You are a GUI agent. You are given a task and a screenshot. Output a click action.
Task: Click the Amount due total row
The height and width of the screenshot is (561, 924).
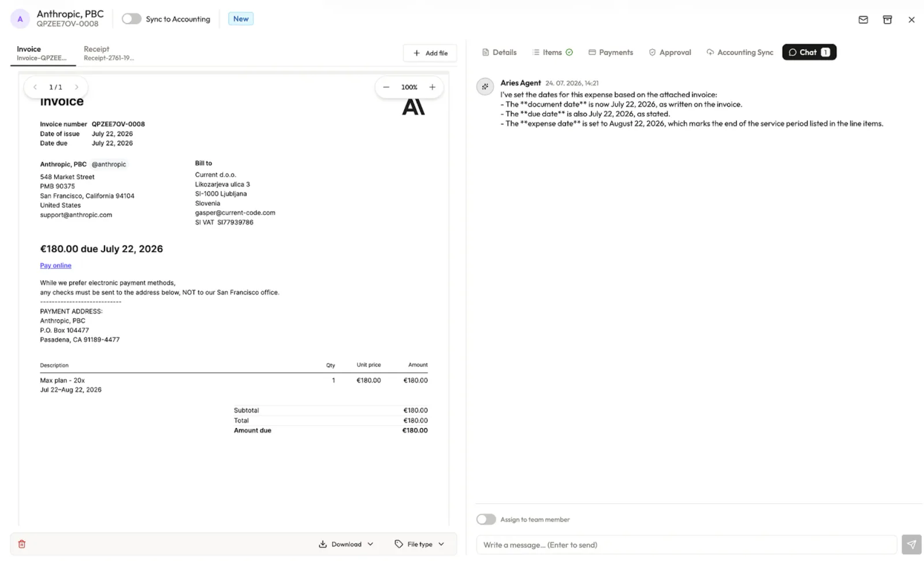click(330, 430)
